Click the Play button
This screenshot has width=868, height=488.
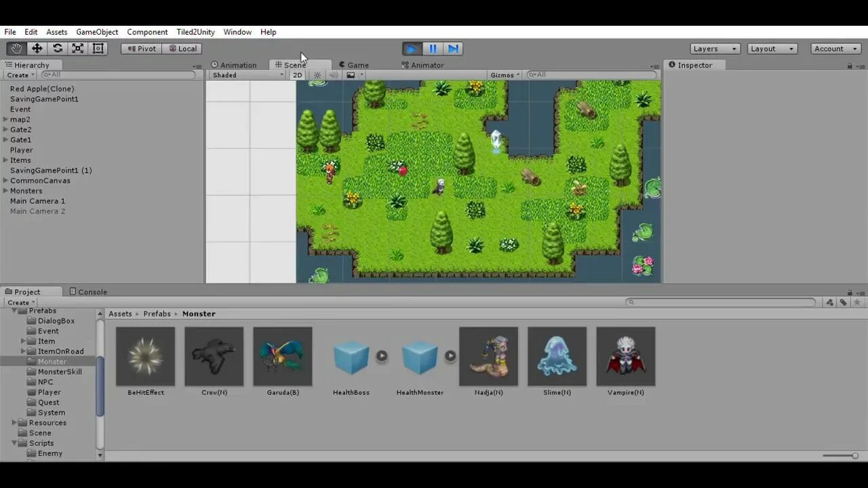click(x=412, y=48)
